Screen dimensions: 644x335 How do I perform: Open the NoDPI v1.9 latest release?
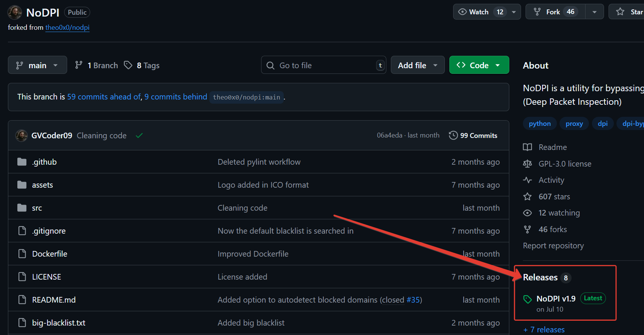tap(556, 299)
